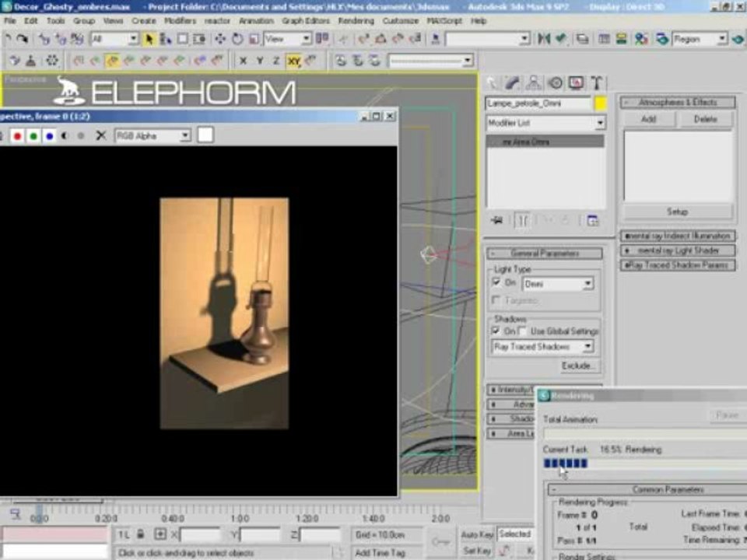The image size is (747, 560).
Task: Click the green checkmark Align icon
Action: [561, 39]
